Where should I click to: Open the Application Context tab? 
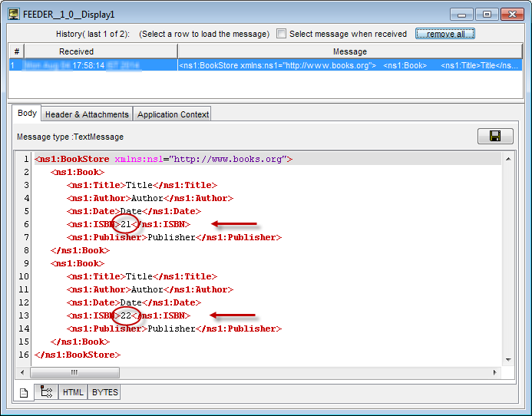pyautogui.click(x=173, y=114)
